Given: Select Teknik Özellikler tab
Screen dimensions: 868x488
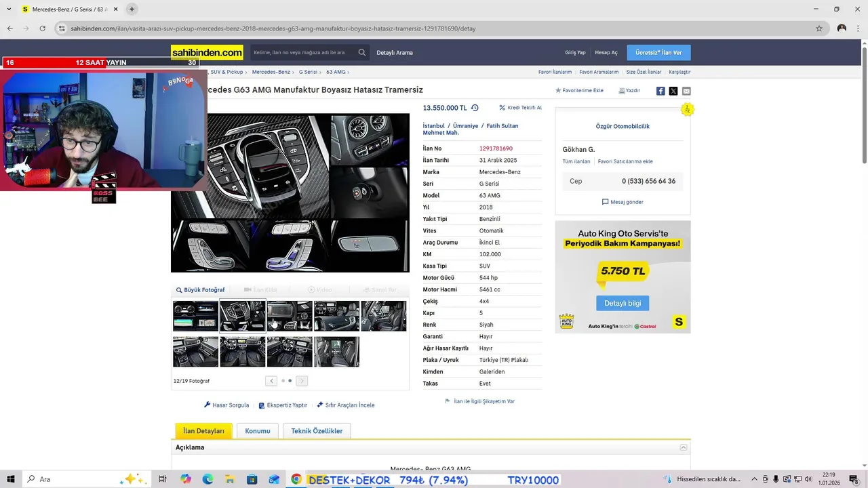Looking at the screenshot, I should tap(317, 431).
